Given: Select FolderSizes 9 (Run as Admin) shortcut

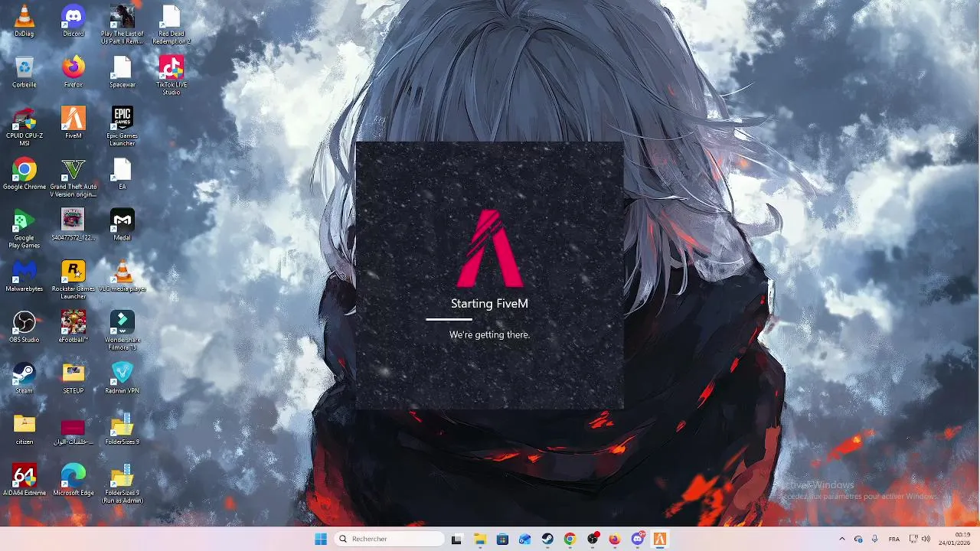Looking at the screenshot, I should coord(122,484).
